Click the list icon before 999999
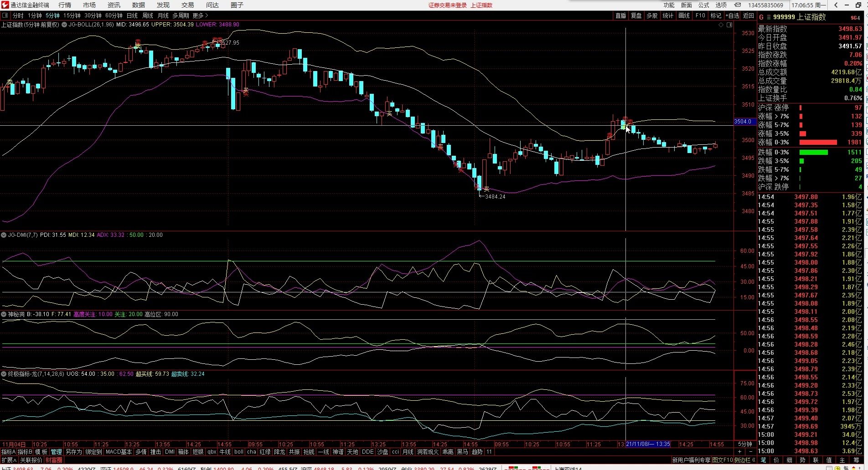 (x=768, y=17)
